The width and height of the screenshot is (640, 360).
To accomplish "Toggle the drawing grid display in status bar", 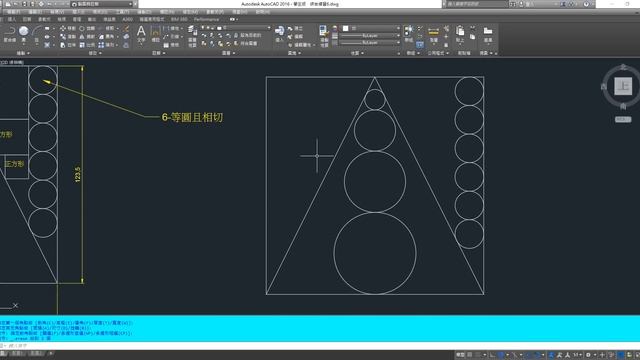I will tap(469, 355).
